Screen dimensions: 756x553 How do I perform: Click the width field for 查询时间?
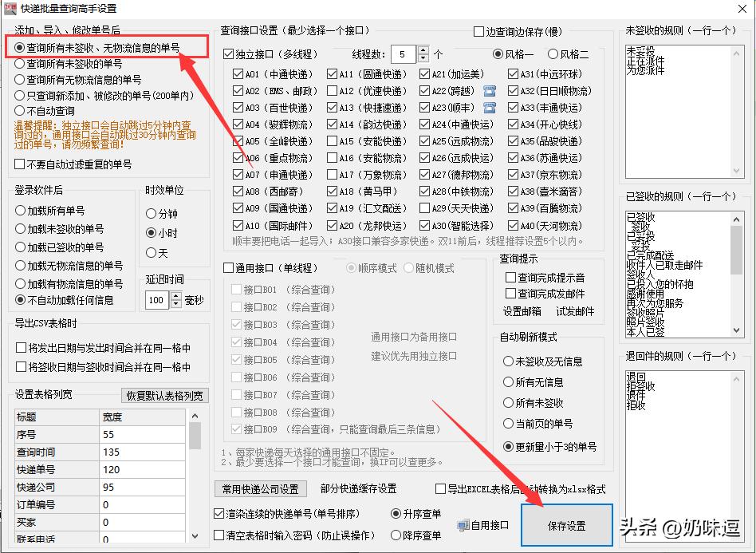point(128,450)
